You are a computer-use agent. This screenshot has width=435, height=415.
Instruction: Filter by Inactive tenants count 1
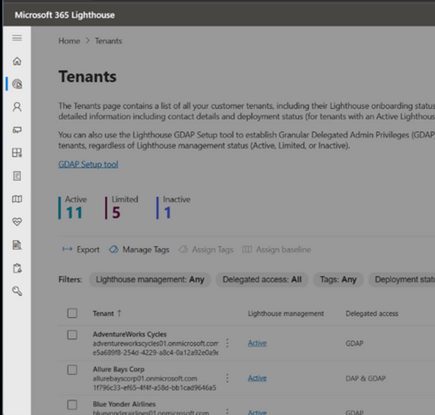pos(173,208)
